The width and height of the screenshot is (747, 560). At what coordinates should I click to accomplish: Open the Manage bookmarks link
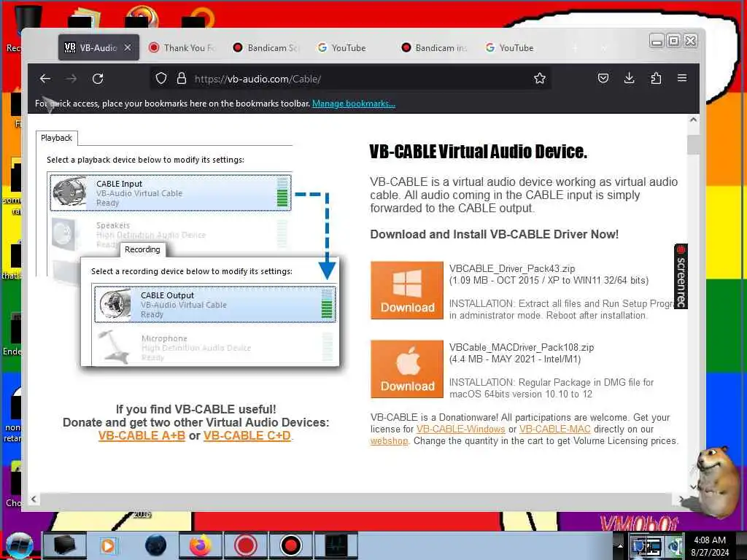coord(354,104)
